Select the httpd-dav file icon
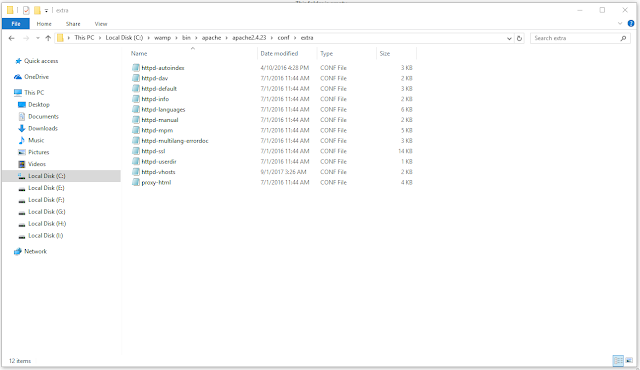The width and height of the screenshot is (640, 370). coord(136,78)
